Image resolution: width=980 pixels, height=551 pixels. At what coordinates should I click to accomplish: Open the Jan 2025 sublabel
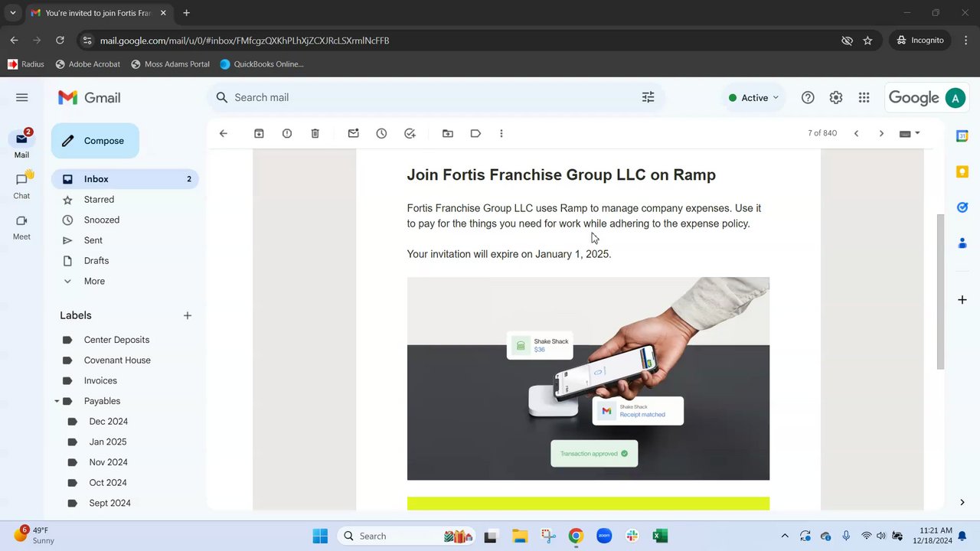(x=107, y=442)
